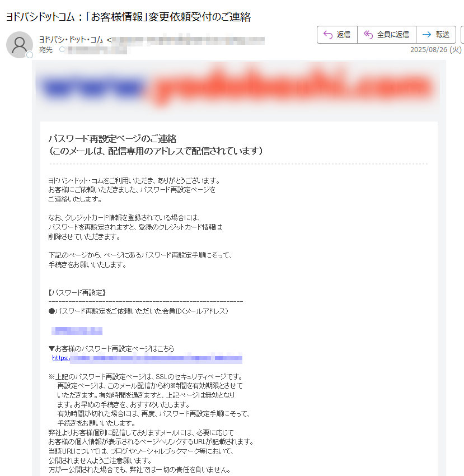Image resolution: width=464 pixels, height=476 pixels.
Task: Click the sender name ヨドバシ・ドット・コム
Action: (x=71, y=39)
